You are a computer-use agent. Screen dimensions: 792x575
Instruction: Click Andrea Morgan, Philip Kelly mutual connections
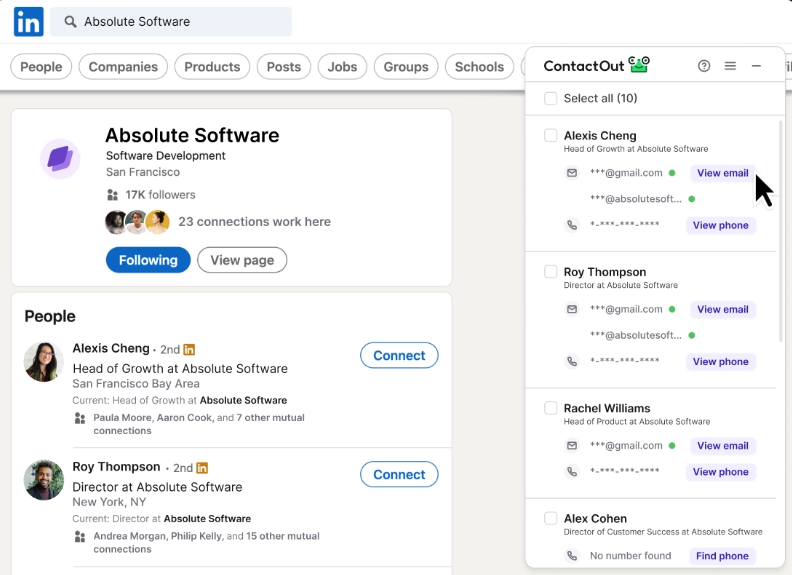206,542
